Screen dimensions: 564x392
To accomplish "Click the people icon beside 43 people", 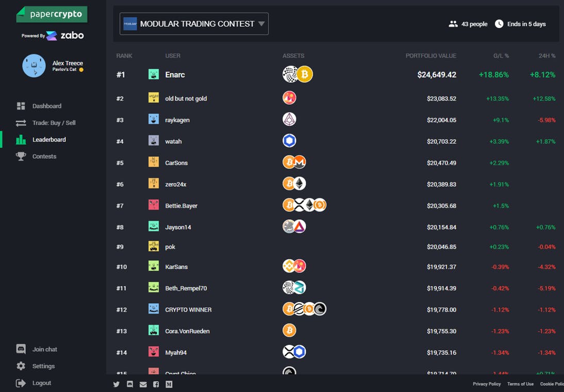I will click(x=453, y=24).
